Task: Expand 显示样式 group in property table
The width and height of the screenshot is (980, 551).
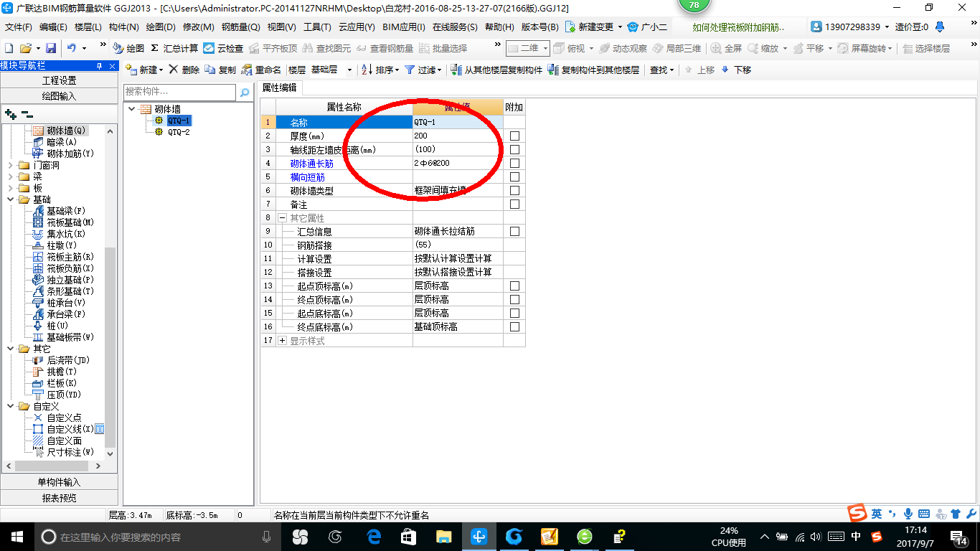Action: (283, 341)
